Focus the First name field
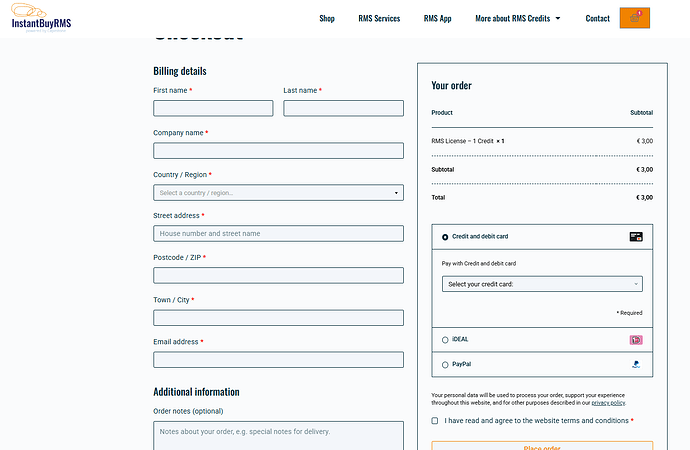This screenshot has width=690, height=450. (213, 108)
